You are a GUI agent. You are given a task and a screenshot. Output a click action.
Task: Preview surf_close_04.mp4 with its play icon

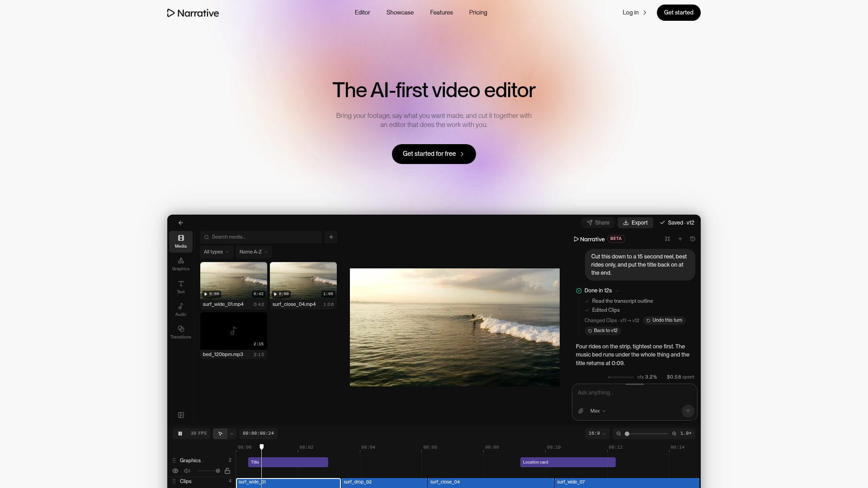275,294
